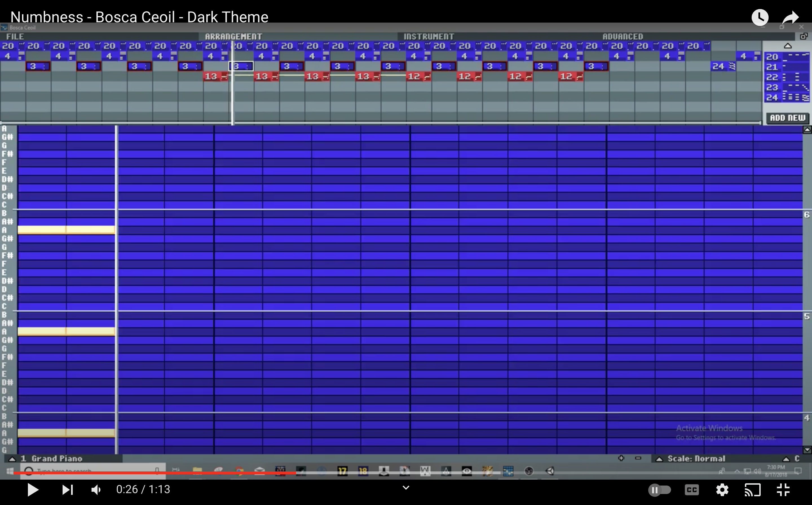
Task: Decrease pattern length with minus icon
Action: click(638, 458)
